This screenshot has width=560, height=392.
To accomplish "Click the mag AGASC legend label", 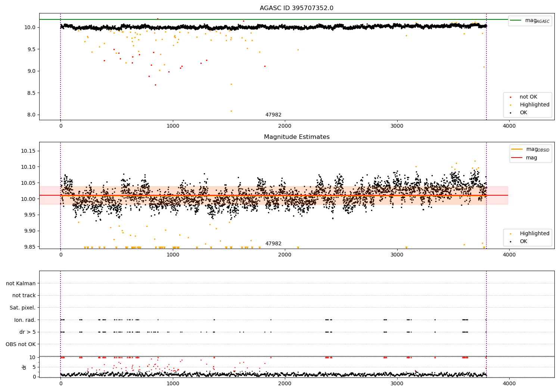I will click(x=537, y=21).
